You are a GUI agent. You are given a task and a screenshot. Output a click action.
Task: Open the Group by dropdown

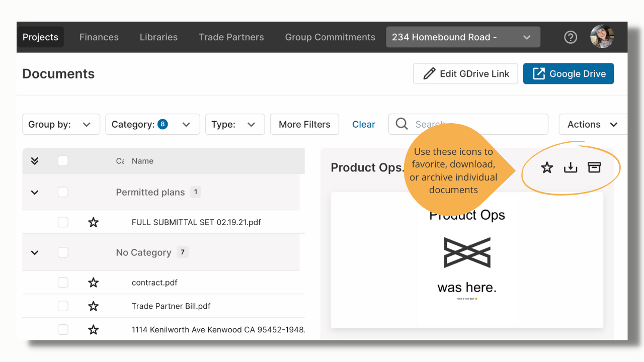click(x=61, y=124)
